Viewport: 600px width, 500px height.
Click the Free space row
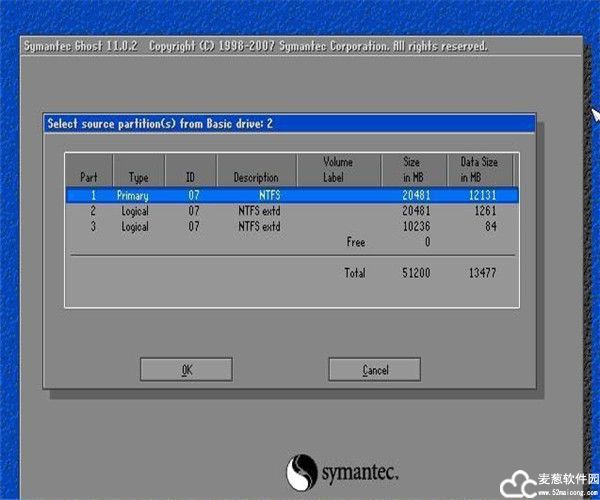click(x=355, y=242)
